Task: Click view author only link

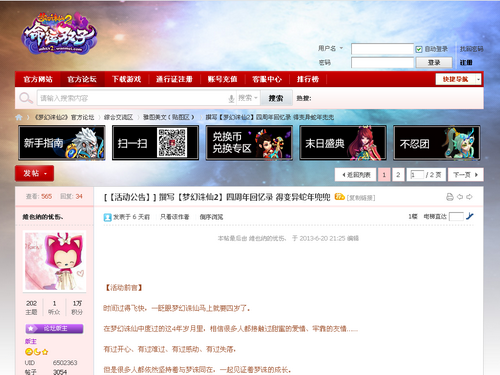Action: coord(174,217)
